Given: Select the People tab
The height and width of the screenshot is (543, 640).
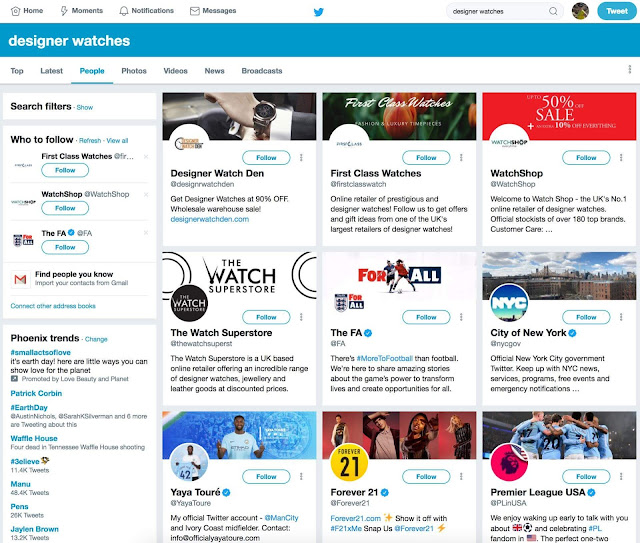Looking at the screenshot, I should (92, 71).
